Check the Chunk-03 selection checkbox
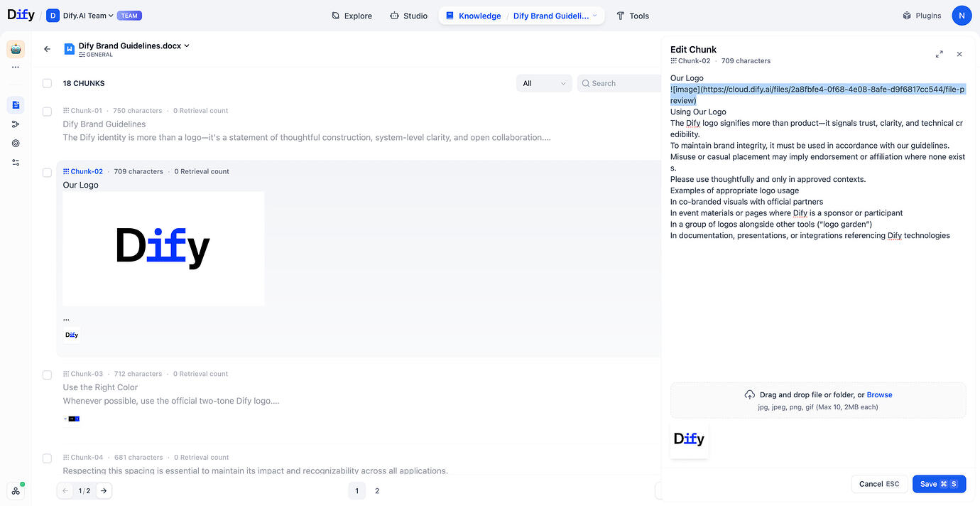Screen dimensions: 980x506 [47, 375]
